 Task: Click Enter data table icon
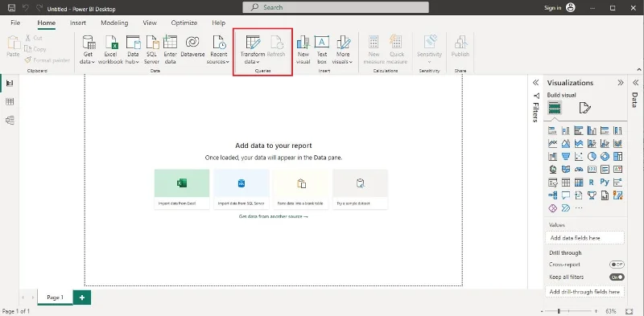pyautogui.click(x=170, y=42)
